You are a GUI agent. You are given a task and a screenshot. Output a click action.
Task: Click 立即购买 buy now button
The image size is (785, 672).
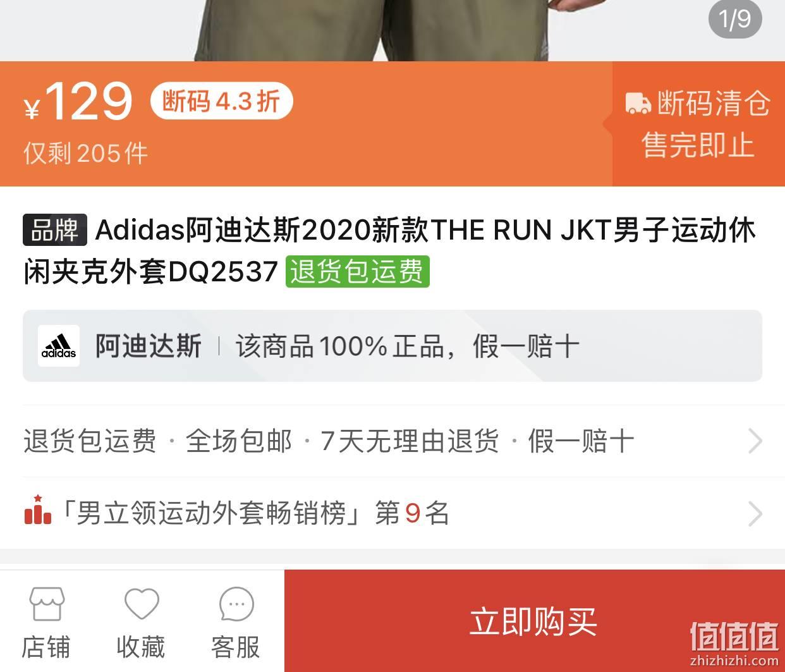pos(534,621)
